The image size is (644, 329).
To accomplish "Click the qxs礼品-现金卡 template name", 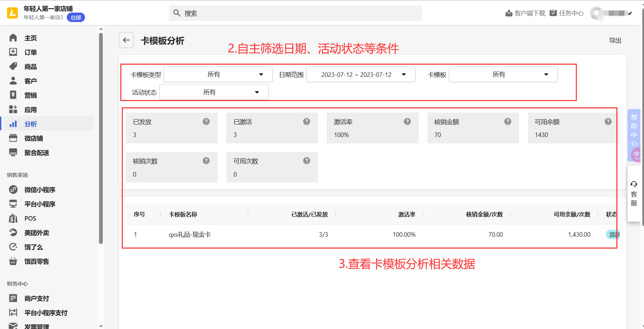I will (190, 235).
